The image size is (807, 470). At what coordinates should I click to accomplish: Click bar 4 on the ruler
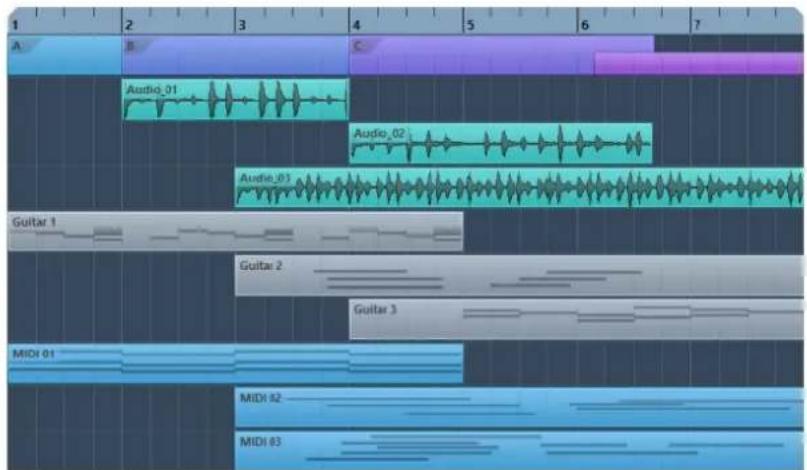tap(356, 25)
